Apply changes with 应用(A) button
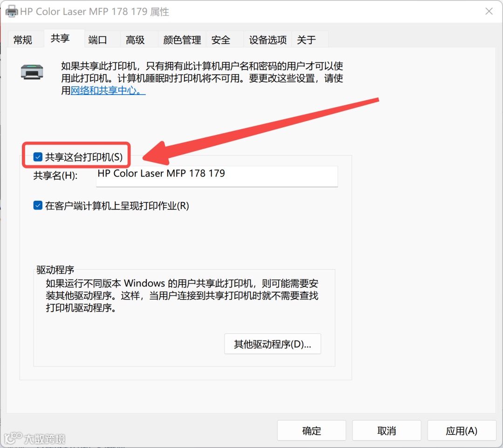 coord(462,430)
